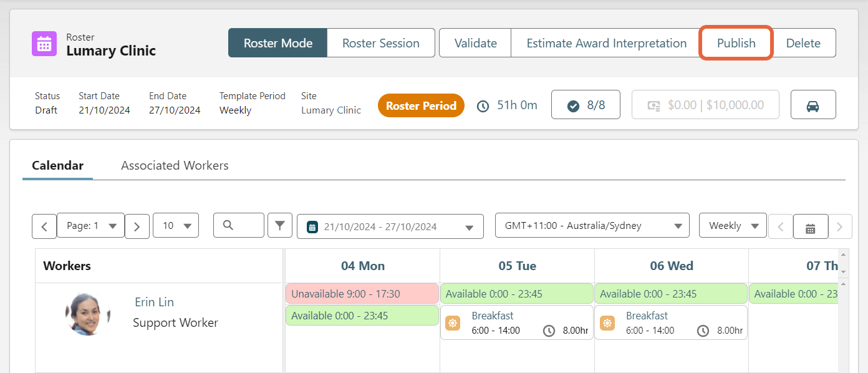868x373 pixels.
Task: Toggle Roster Mode view
Action: [277, 42]
